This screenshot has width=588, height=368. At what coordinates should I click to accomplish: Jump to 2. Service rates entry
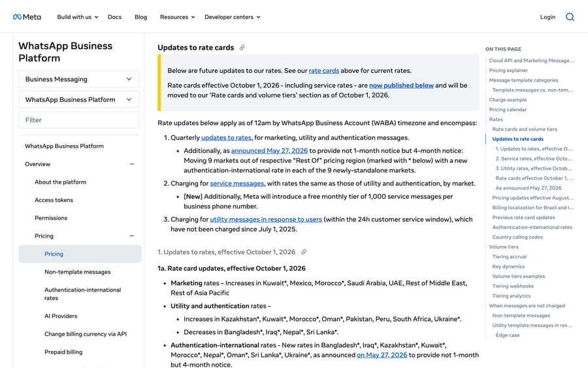[534, 159]
